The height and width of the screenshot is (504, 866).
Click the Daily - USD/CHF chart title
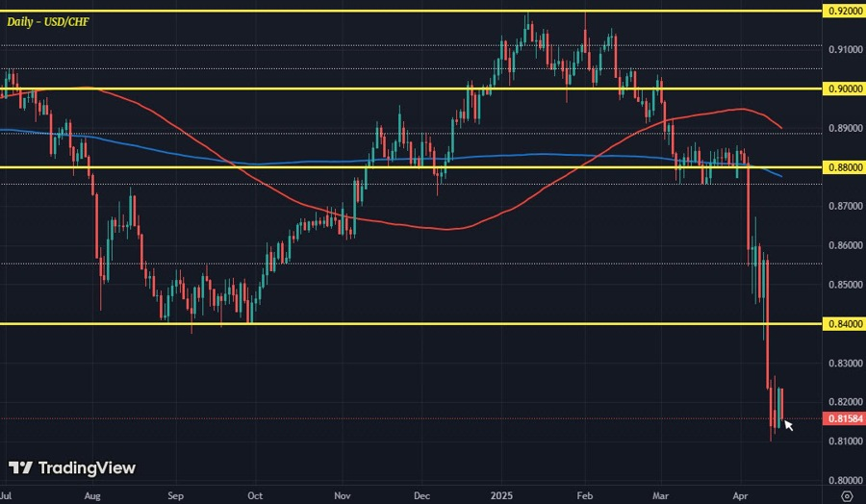[48, 22]
